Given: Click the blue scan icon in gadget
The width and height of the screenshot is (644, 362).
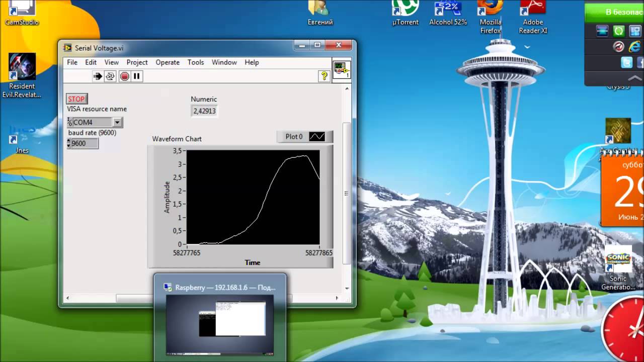Looking at the screenshot, I should point(602,31).
